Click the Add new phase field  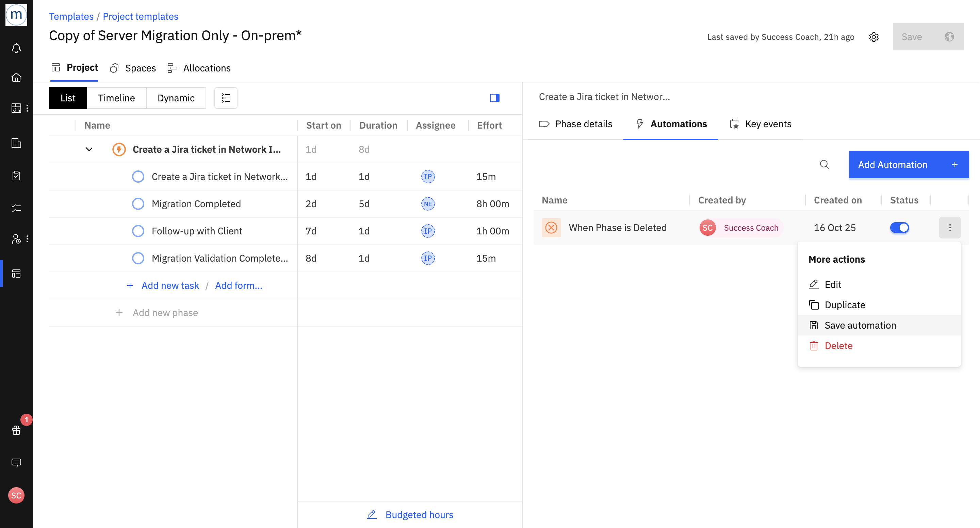(x=165, y=313)
